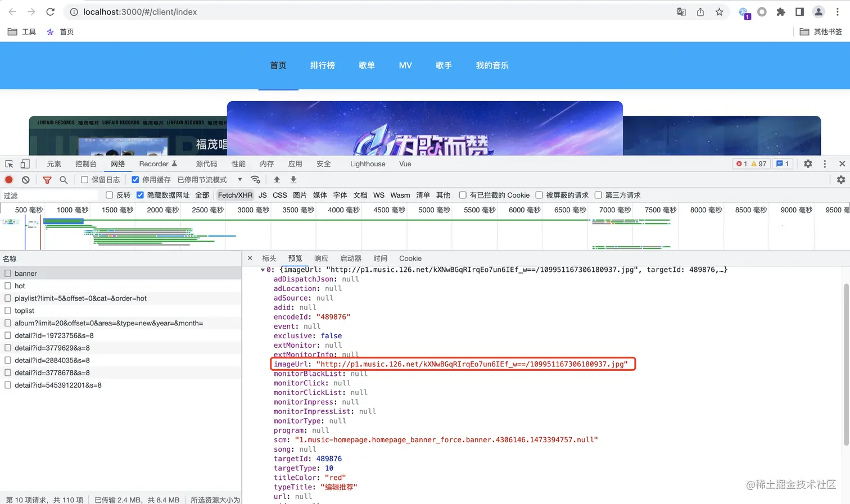
Task: Click the 歌手 navigation link
Action: click(444, 66)
